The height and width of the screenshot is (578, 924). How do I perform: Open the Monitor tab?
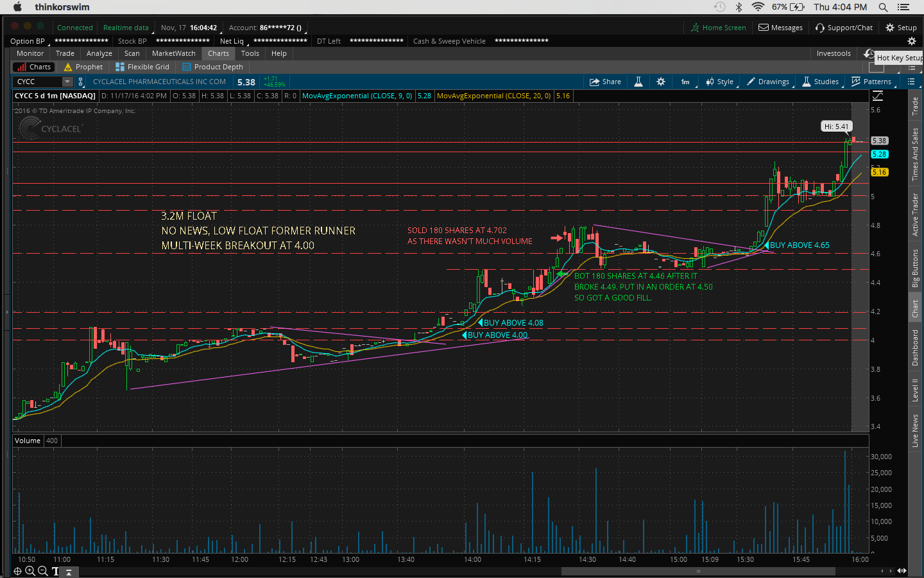(x=30, y=53)
